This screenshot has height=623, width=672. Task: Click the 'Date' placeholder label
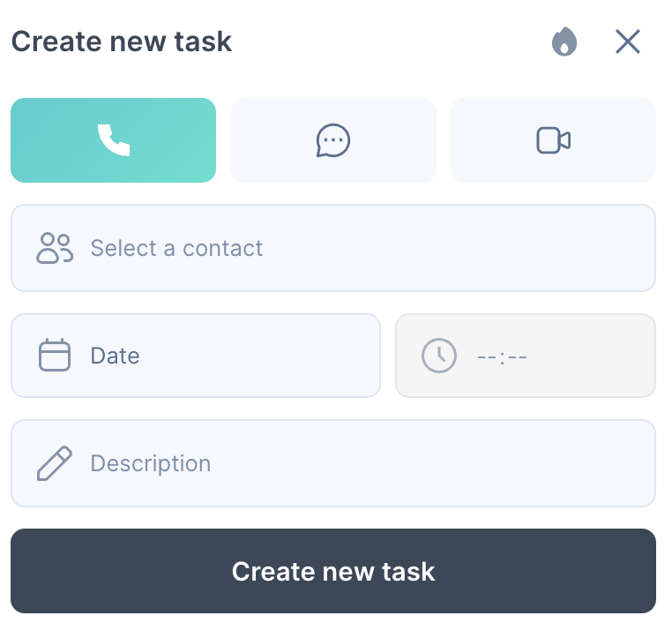click(115, 356)
